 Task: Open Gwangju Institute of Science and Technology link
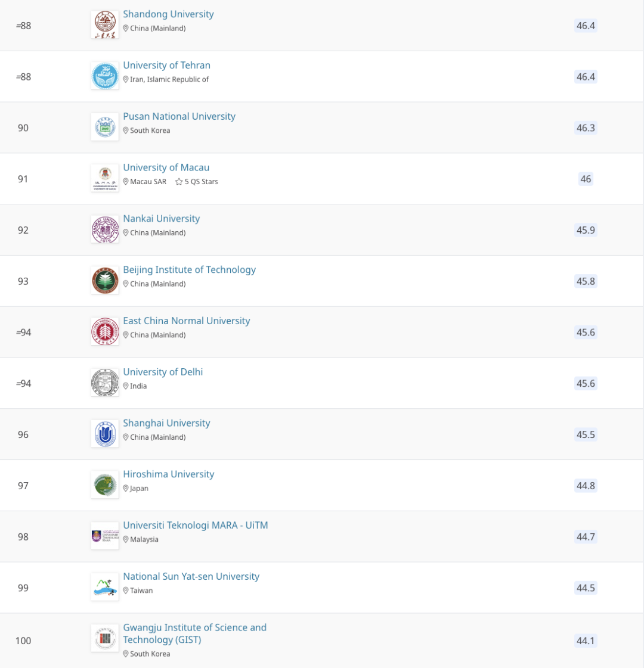(195, 633)
